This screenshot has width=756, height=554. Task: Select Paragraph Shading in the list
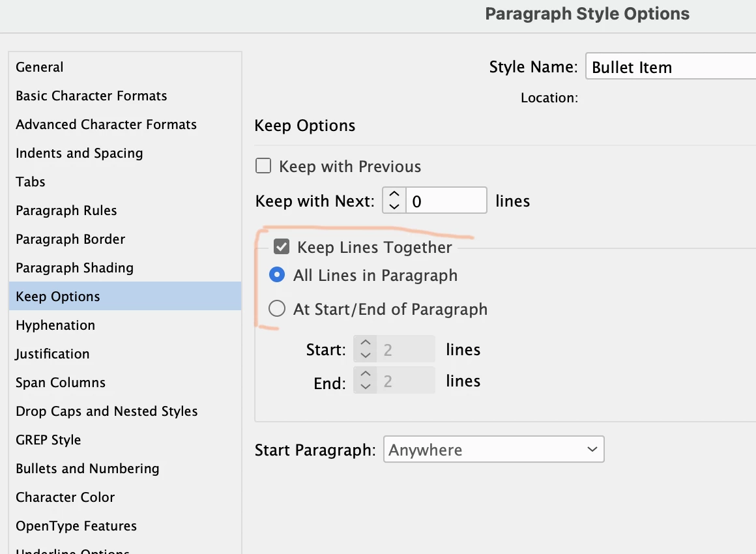click(74, 268)
